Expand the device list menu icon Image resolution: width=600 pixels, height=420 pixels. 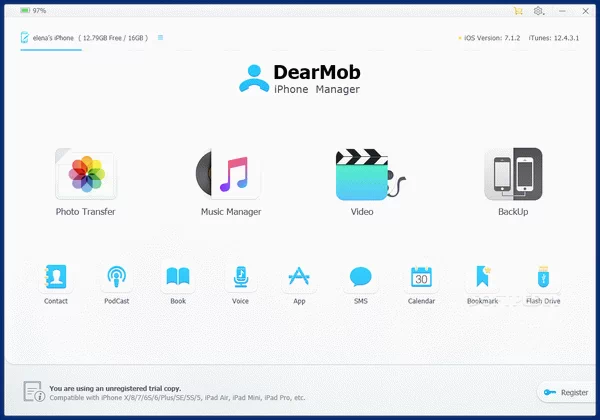(160, 37)
